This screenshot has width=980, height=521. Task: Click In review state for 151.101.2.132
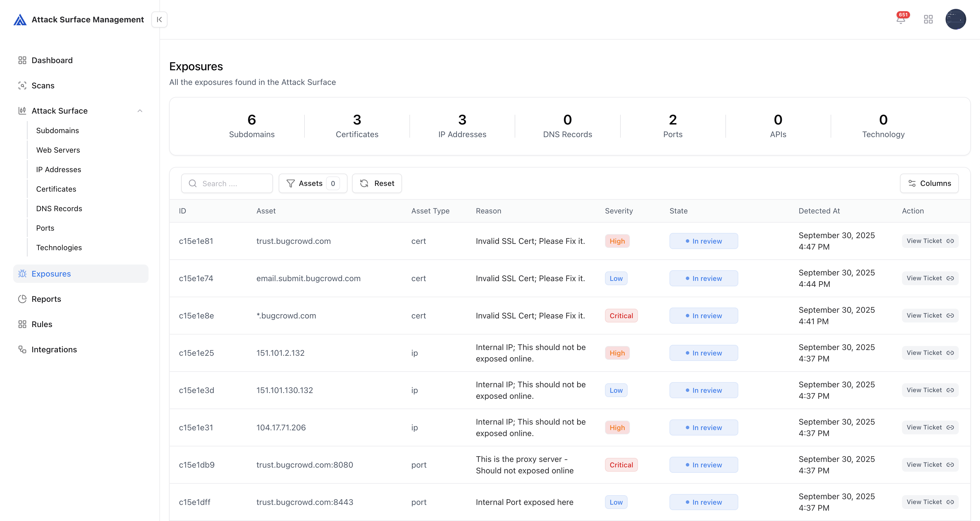pyautogui.click(x=703, y=353)
